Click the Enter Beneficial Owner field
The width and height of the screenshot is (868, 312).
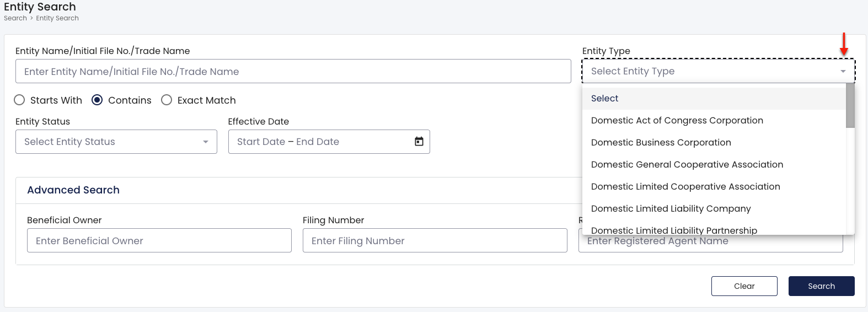pyautogui.click(x=159, y=240)
